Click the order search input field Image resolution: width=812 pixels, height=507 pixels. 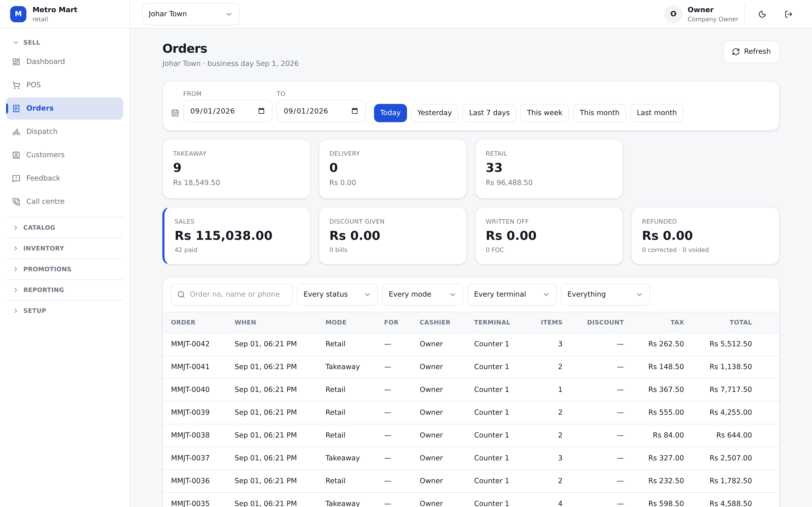click(232, 294)
